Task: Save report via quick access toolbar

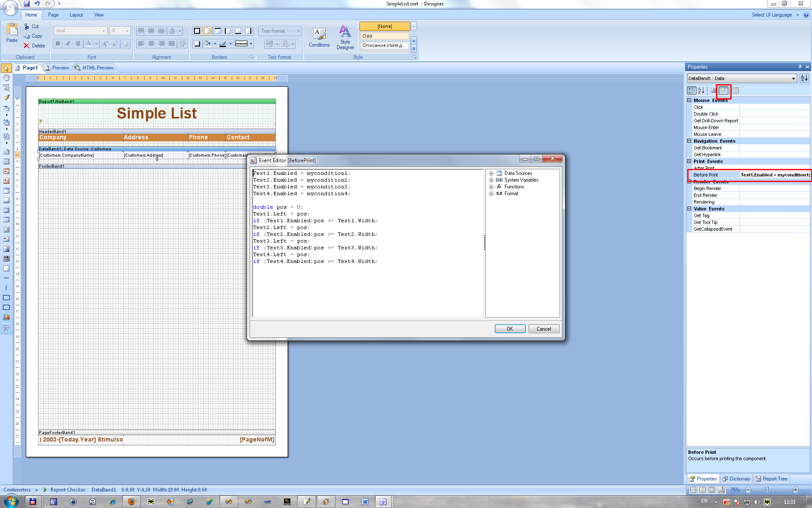Action: pos(27,4)
